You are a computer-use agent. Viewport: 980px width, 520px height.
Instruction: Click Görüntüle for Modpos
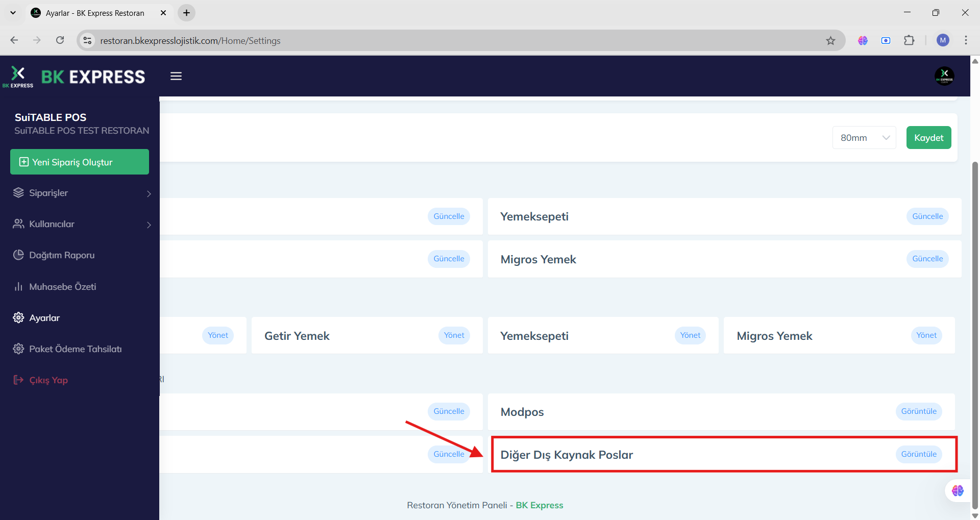point(919,411)
